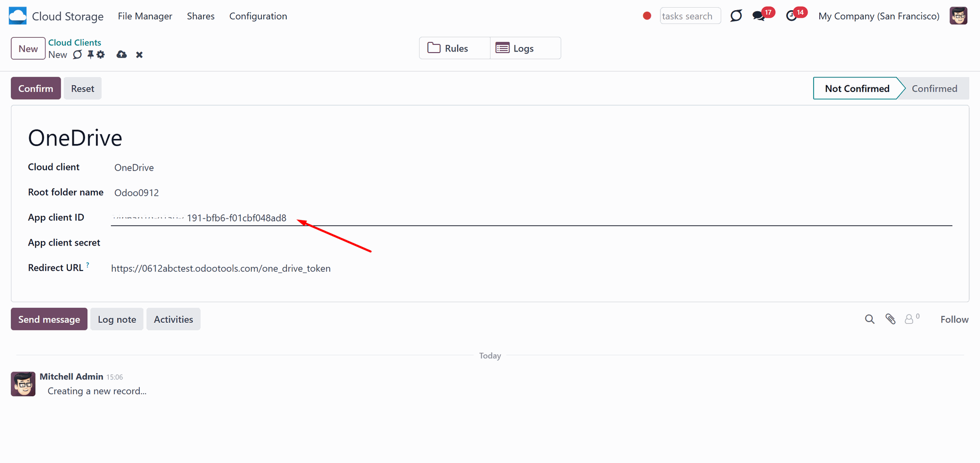Click the Root folder name label
This screenshot has height=463, width=980.
coord(66,192)
